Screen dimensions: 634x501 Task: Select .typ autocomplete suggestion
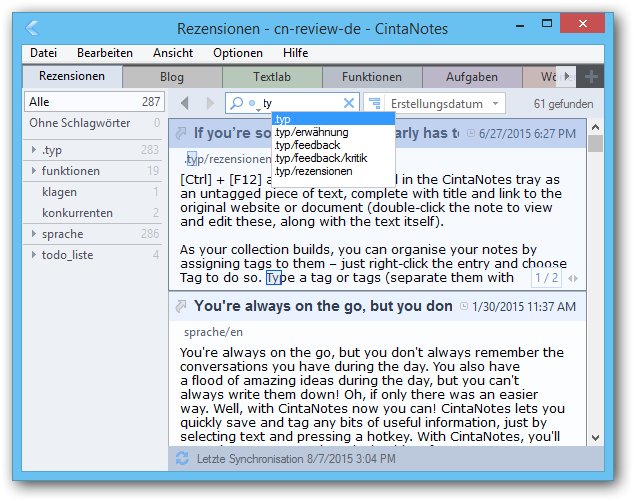(x=334, y=119)
